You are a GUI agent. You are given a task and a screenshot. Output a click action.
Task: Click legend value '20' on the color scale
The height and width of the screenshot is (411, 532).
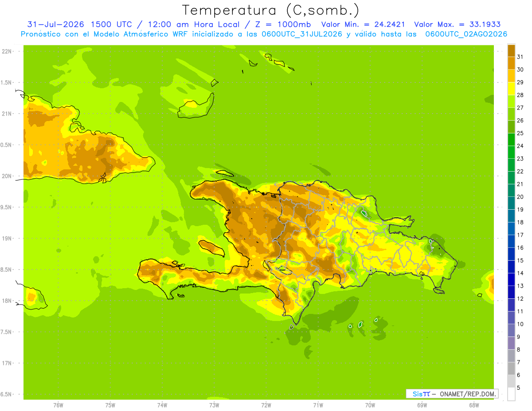[x=520, y=197]
